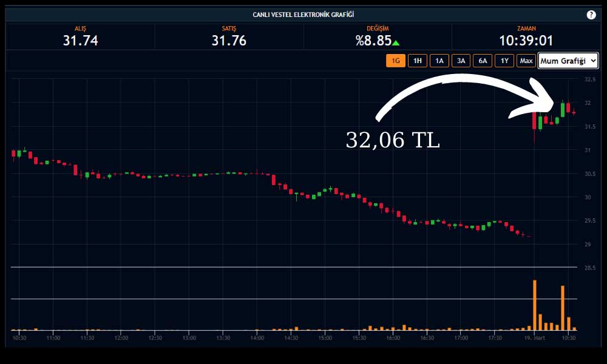The image size is (607, 364).
Task: Click the 14:00 time axis label
Action: [x=257, y=338]
